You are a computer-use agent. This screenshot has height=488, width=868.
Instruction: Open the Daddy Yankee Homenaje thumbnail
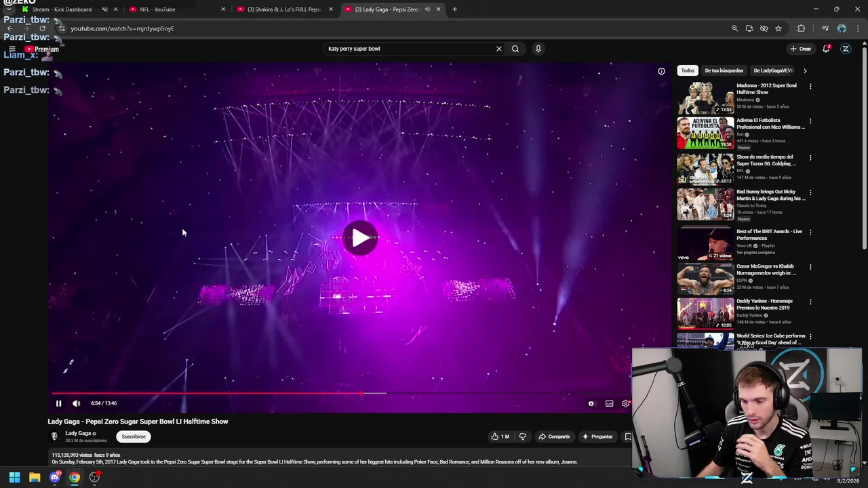point(705,313)
